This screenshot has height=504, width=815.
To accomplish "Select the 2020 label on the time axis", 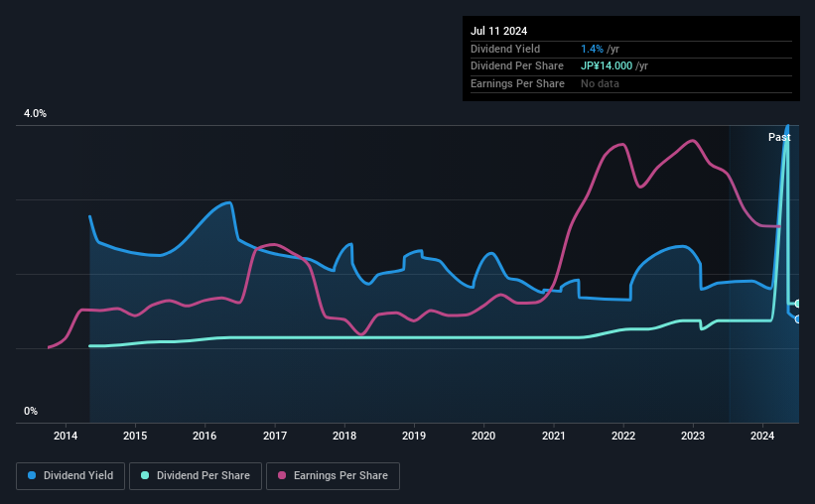I will click(483, 436).
